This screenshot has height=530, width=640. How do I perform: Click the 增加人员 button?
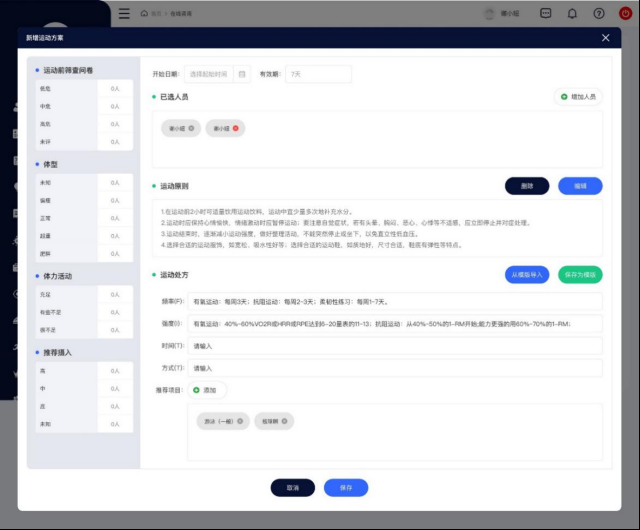(x=578, y=97)
